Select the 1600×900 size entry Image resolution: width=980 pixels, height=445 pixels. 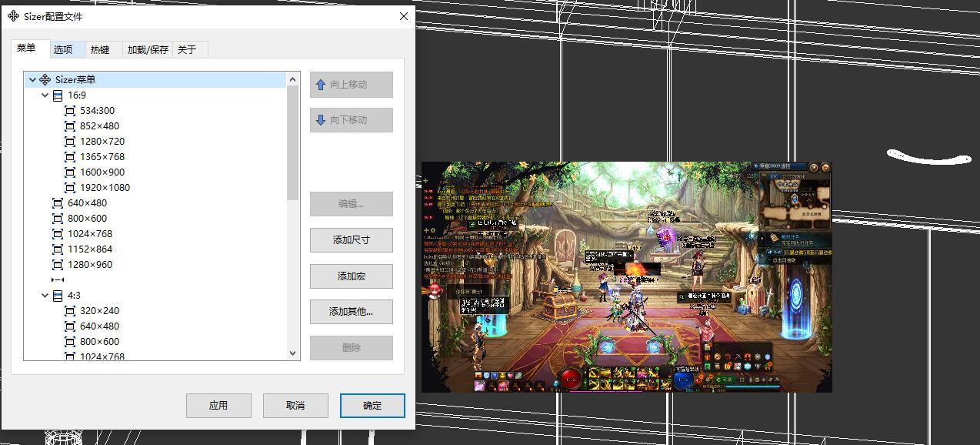point(102,172)
